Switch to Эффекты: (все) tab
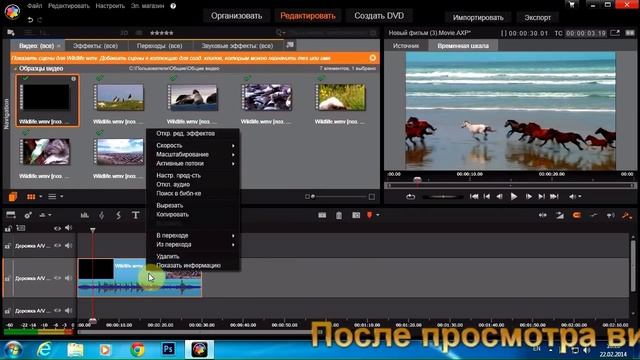 [96, 46]
